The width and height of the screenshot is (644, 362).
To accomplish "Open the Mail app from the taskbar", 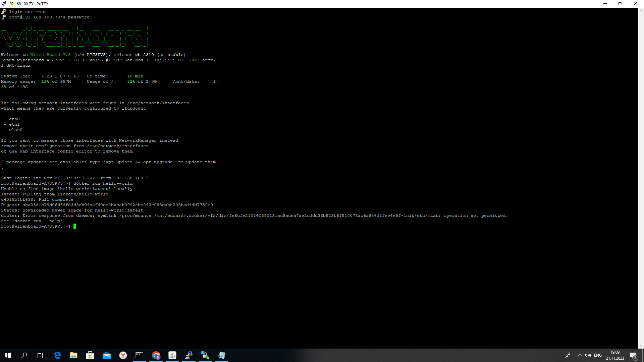I will click(x=107, y=355).
